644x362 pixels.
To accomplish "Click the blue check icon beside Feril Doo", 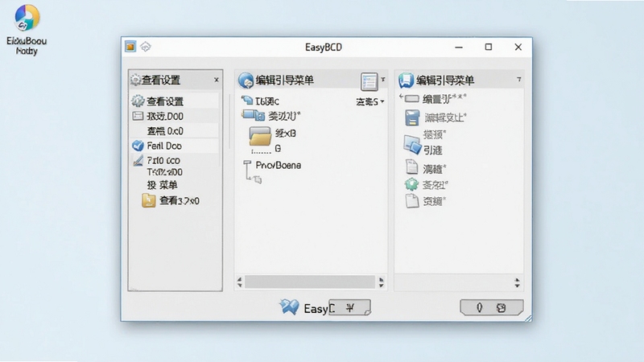I will click(138, 146).
